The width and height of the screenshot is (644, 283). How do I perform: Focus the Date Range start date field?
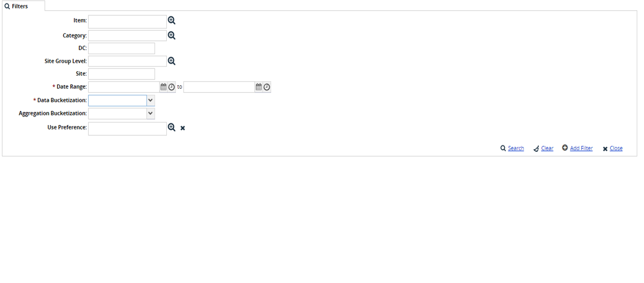click(124, 87)
